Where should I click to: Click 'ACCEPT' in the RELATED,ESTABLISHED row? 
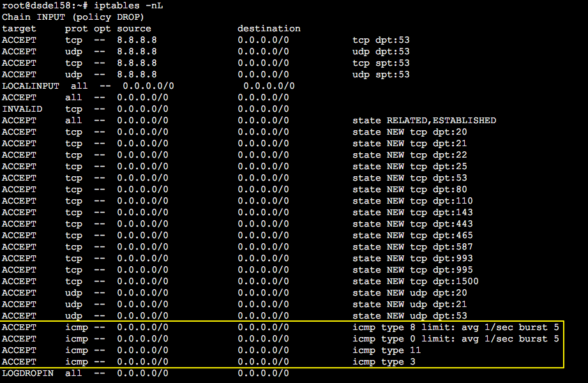[x=19, y=121]
